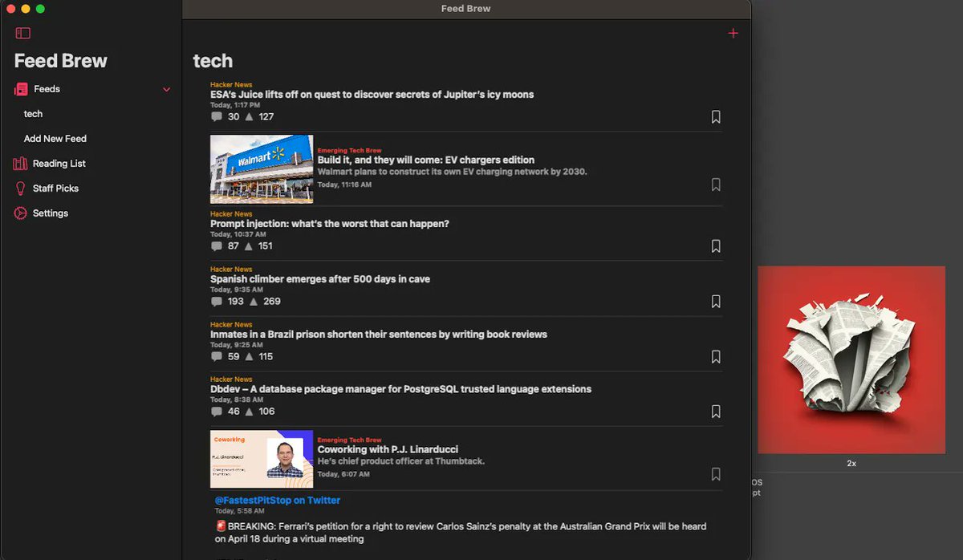The width and height of the screenshot is (963, 560).
Task: Click upvote arrow on ESA's Juice article
Action: tap(249, 117)
